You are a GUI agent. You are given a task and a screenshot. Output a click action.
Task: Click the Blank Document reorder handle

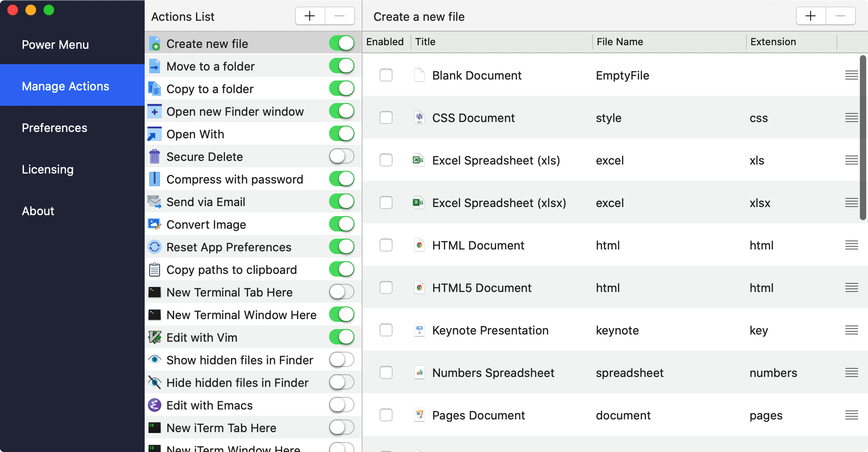coord(852,75)
